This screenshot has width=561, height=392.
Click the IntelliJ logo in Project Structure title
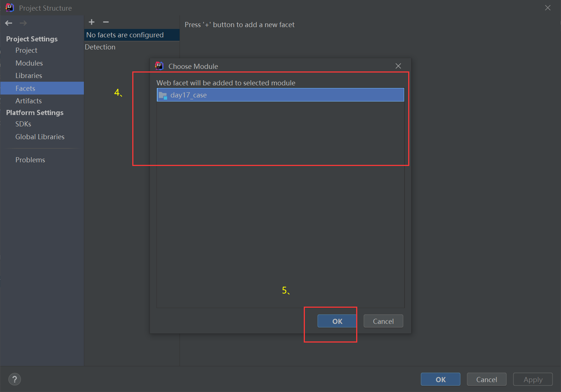[x=10, y=8]
